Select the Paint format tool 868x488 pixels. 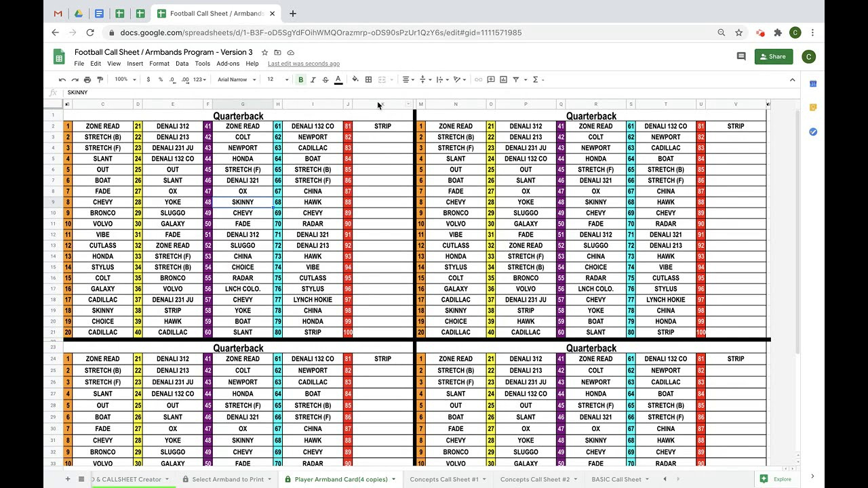click(x=100, y=79)
